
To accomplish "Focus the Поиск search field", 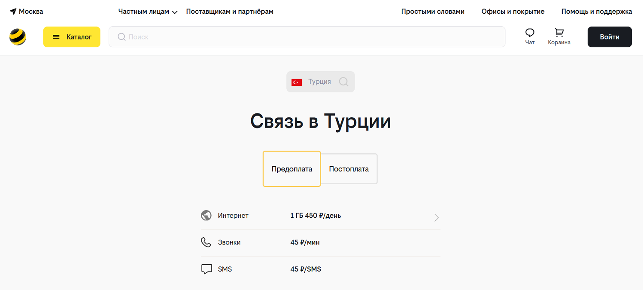I will point(307,37).
